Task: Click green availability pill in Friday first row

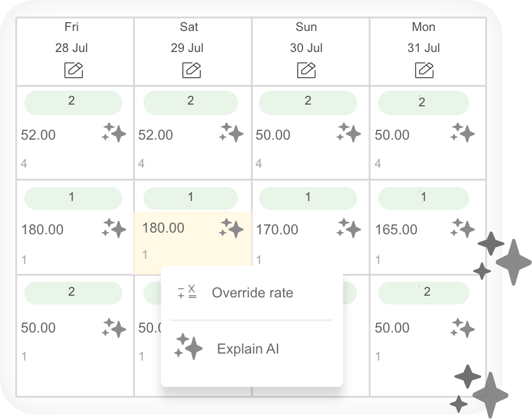Action: (x=73, y=102)
